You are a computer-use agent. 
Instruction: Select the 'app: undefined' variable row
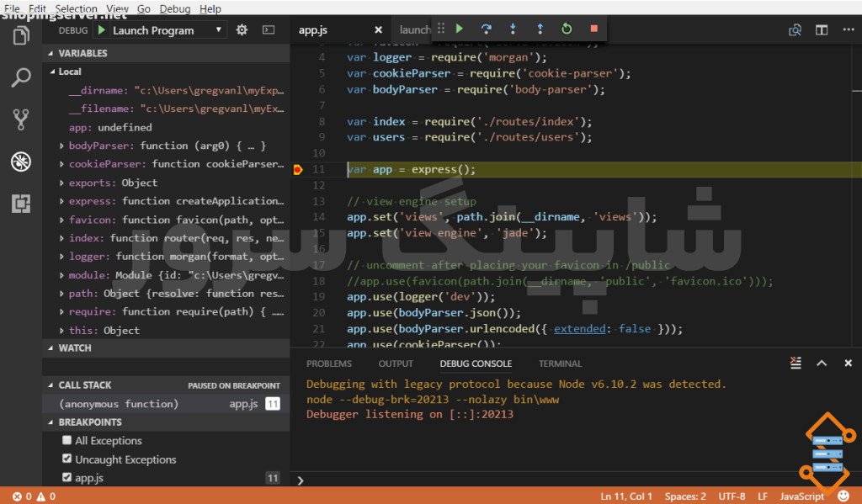[166, 127]
